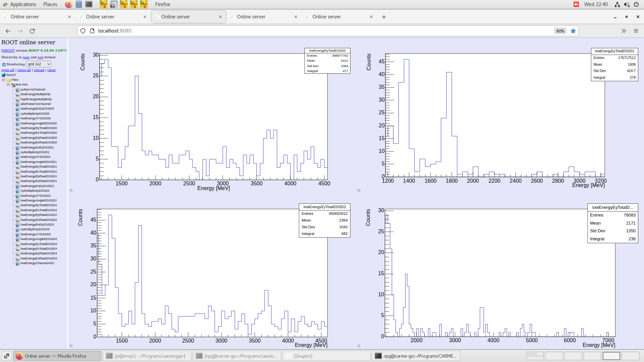The image size is (644, 362).
Task: Click the lowEnergyMultiplicity histogram icon
Action: coord(17,94)
